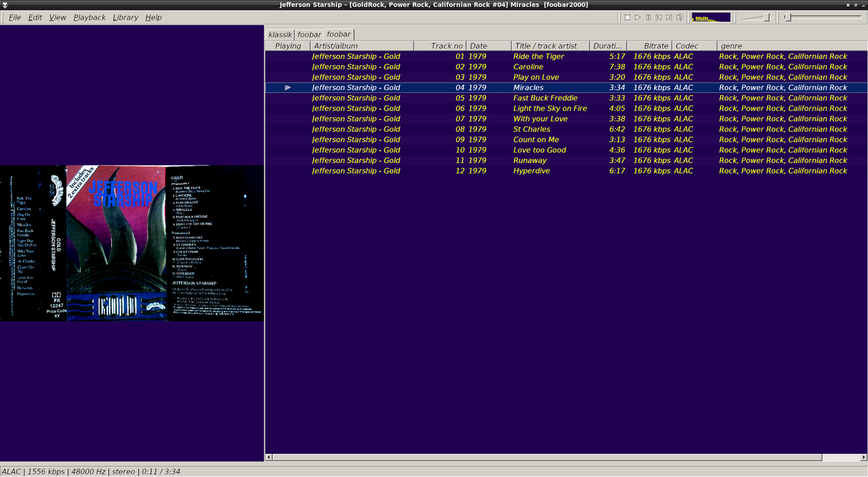Screen dimensions: 868x477
Task: Click the horizontal playlist scrollbar
Action: click(547, 457)
